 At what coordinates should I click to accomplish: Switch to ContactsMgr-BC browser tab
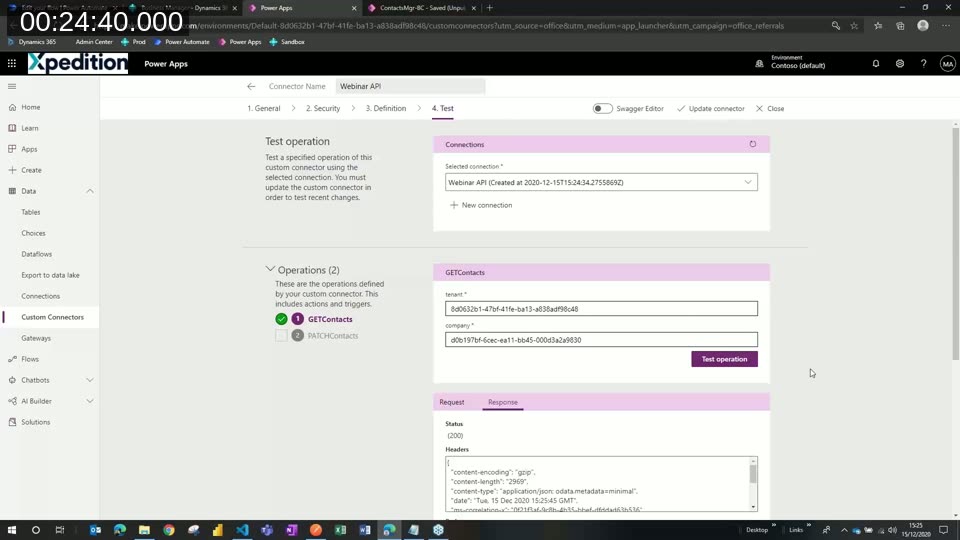pyautogui.click(x=422, y=8)
